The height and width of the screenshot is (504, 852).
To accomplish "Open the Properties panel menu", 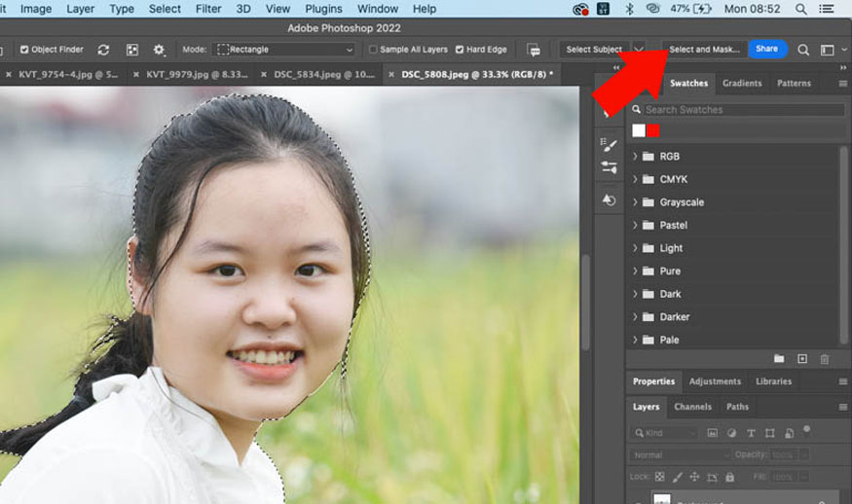I will pyautogui.click(x=843, y=381).
